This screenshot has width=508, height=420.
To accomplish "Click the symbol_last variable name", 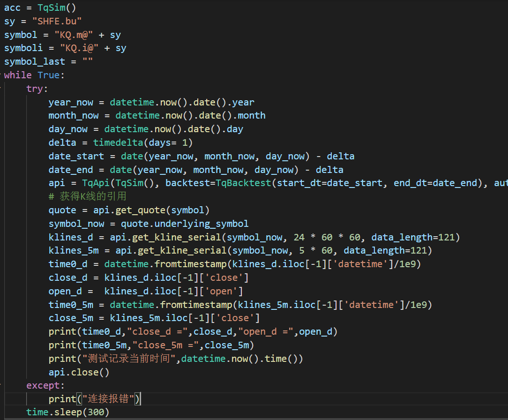I will point(32,62).
